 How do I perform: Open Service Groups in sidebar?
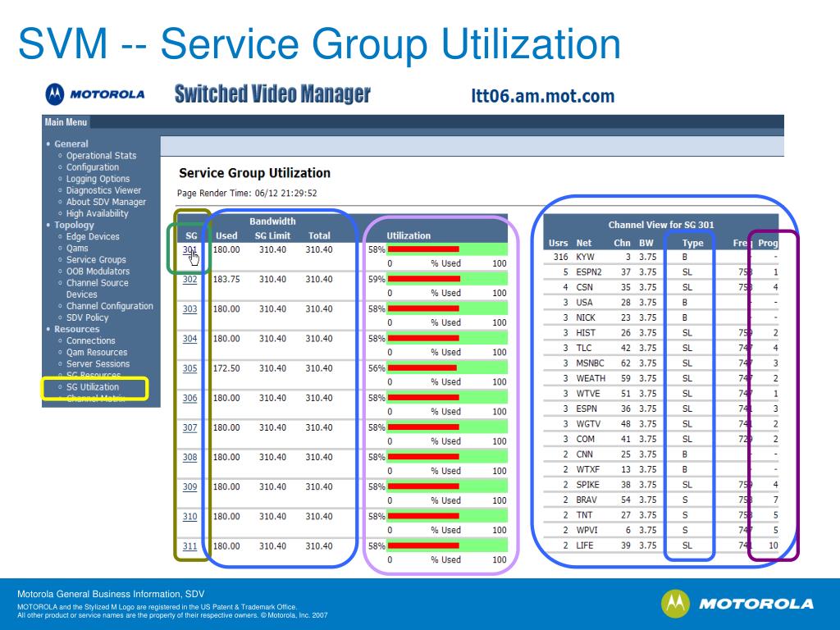[x=96, y=260]
